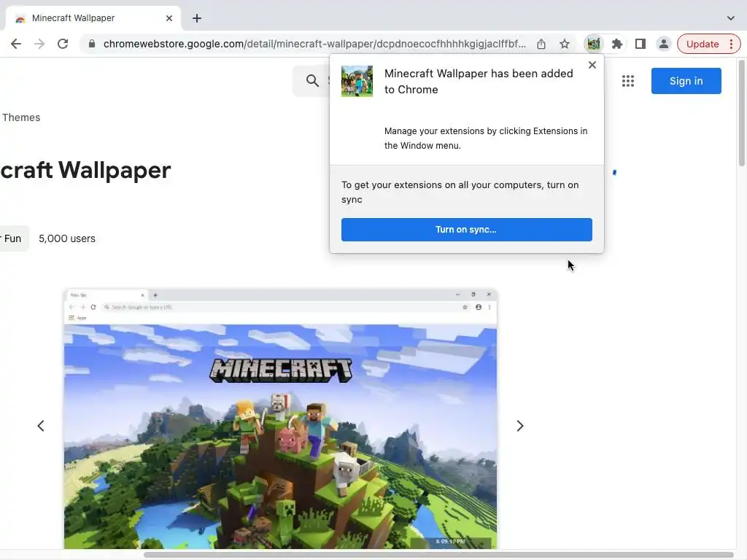This screenshot has height=560, width=747.
Task: Show the previous screenshot in the carousel
Action: point(41,426)
